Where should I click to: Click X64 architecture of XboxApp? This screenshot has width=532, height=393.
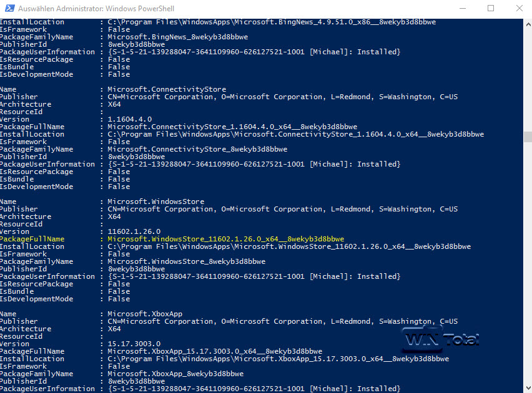[x=114, y=329]
